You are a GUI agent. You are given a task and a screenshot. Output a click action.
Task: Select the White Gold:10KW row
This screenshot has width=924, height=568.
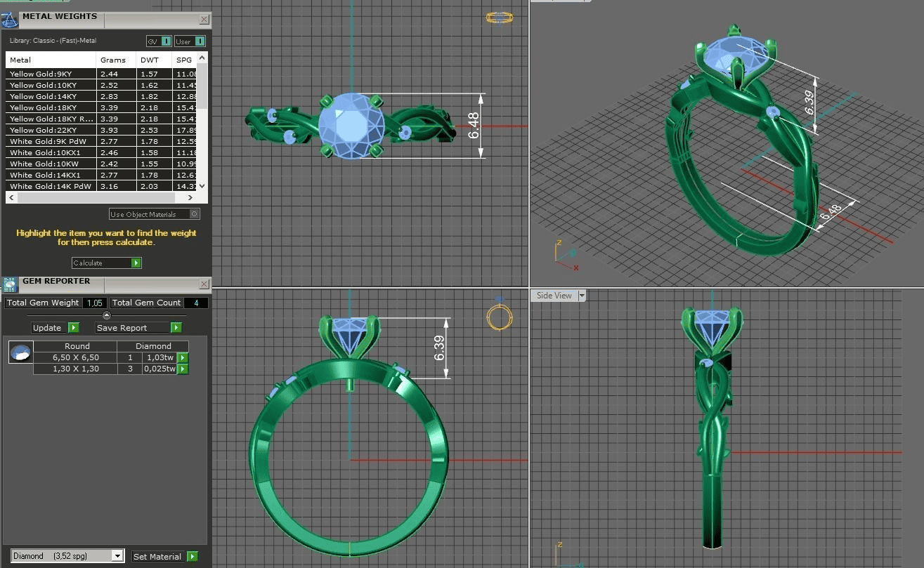(51, 164)
